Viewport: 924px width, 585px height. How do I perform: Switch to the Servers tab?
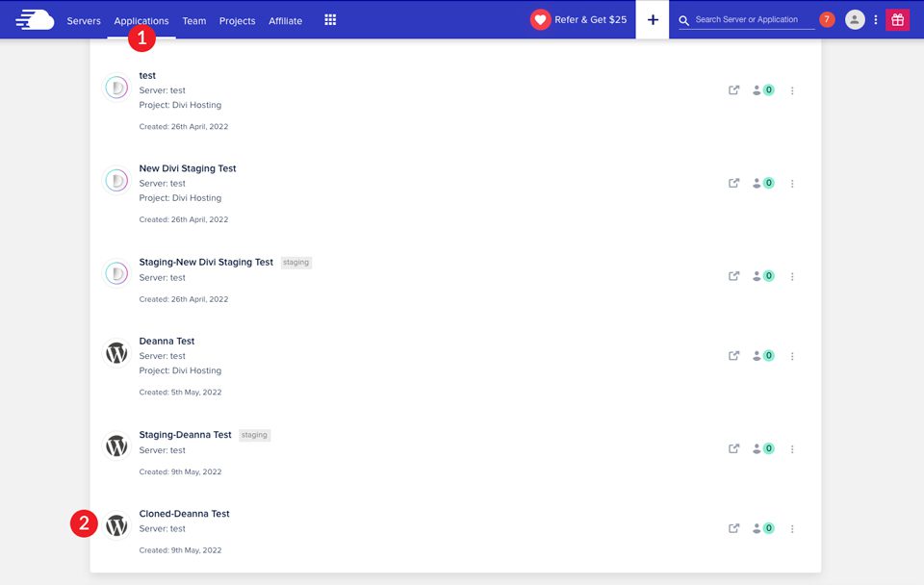[x=83, y=20]
